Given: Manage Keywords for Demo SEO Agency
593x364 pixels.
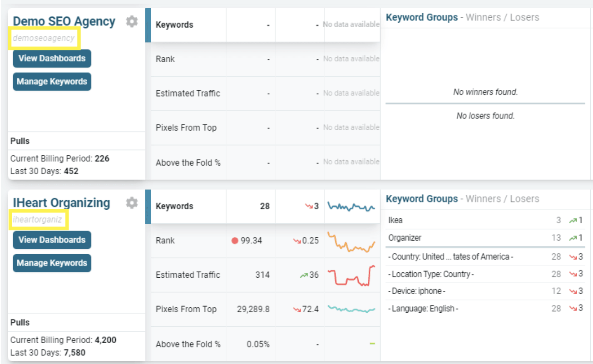Looking at the screenshot, I should pyautogui.click(x=52, y=82).
